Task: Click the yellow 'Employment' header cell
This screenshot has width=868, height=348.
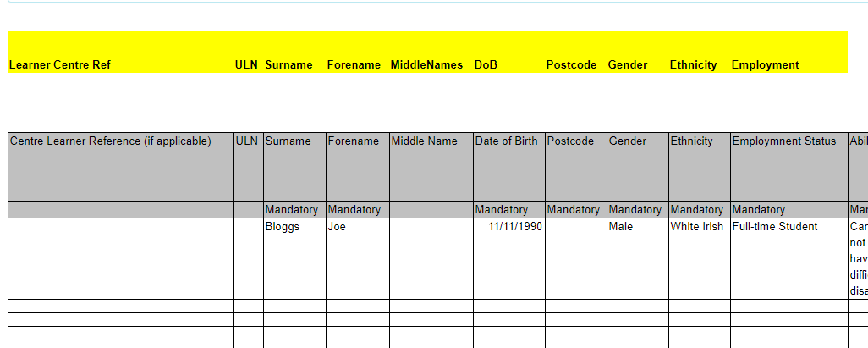Action: 765,65
